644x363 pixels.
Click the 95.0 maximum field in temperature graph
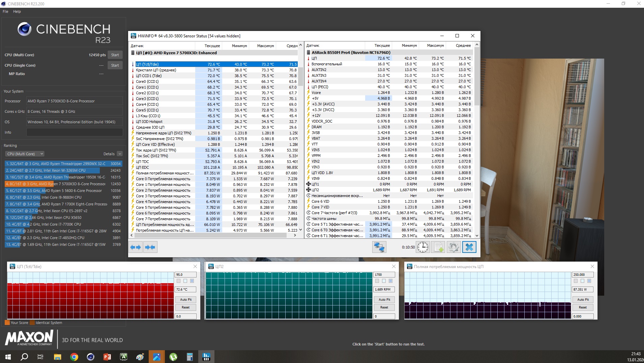tap(185, 275)
